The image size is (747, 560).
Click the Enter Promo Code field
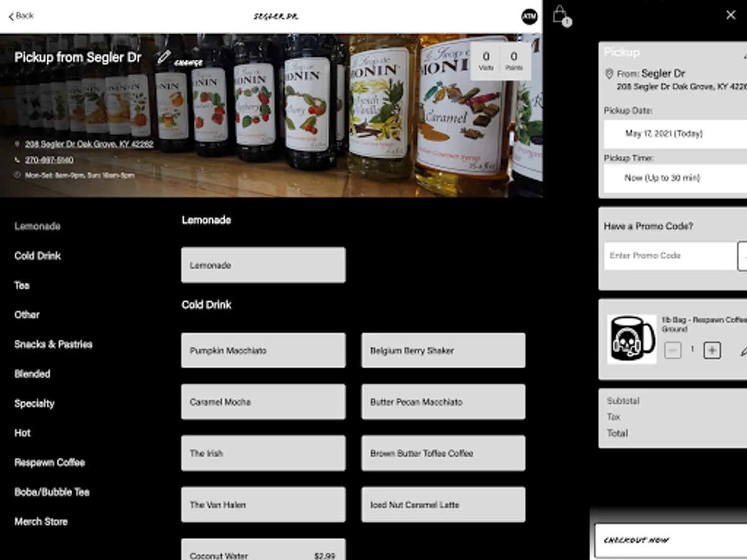[670, 256]
